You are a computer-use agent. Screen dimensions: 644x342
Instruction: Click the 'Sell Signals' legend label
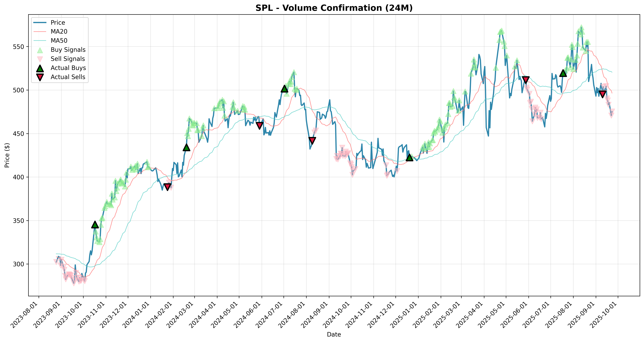coord(68,59)
